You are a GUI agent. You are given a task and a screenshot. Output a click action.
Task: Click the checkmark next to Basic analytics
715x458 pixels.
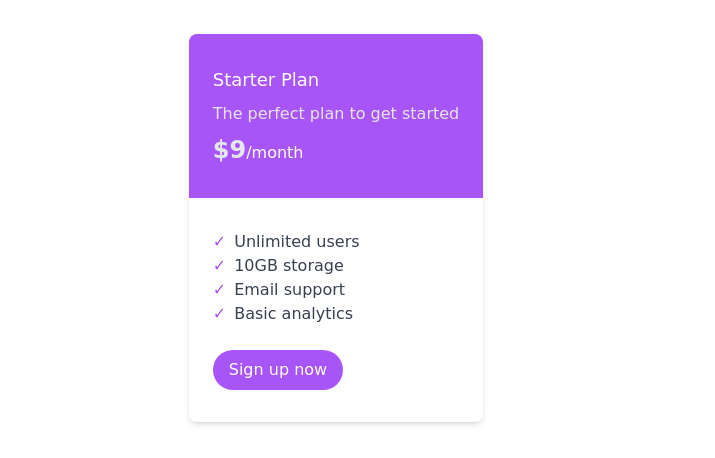pyautogui.click(x=219, y=314)
